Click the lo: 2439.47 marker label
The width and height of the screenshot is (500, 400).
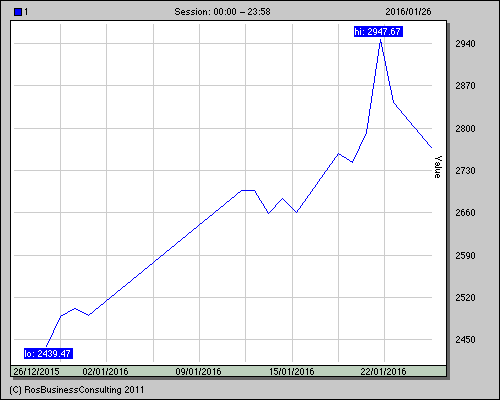(48, 353)
